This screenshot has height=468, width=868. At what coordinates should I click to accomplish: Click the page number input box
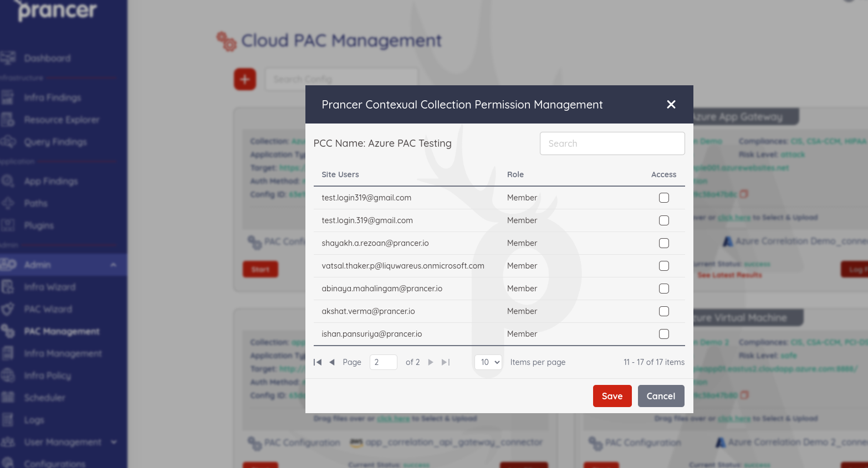[384, 362]
